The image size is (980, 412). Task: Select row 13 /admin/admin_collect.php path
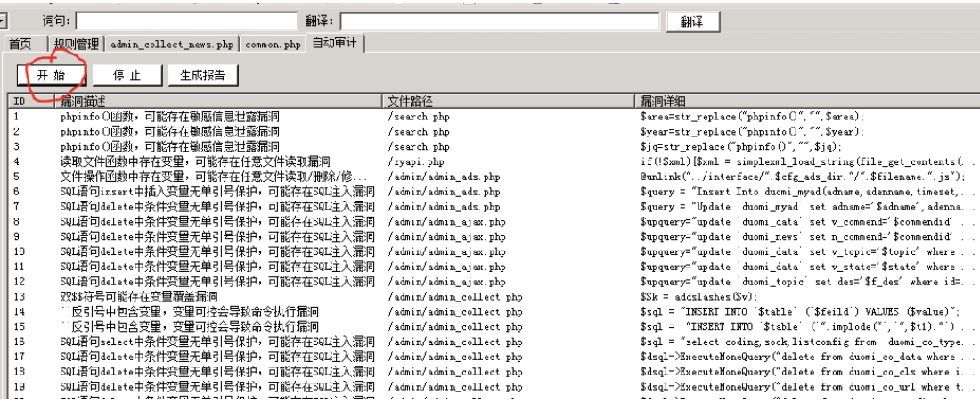click(x=455, y=296)
